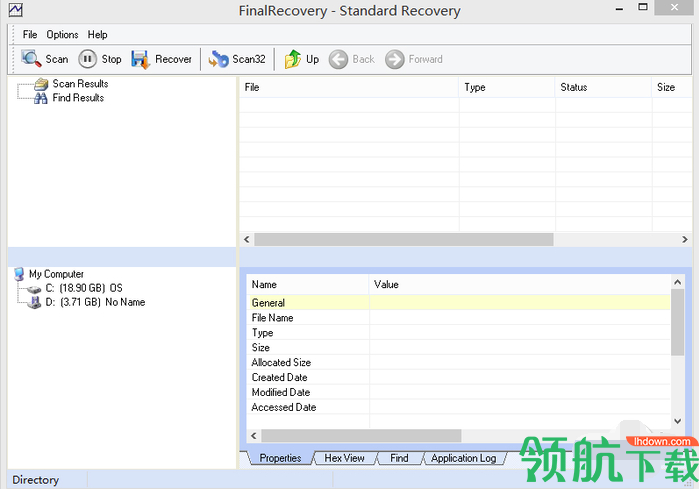Switch to the Application Log tab
This screenshot has width=699, height=489.
click(x=464, y=458)
